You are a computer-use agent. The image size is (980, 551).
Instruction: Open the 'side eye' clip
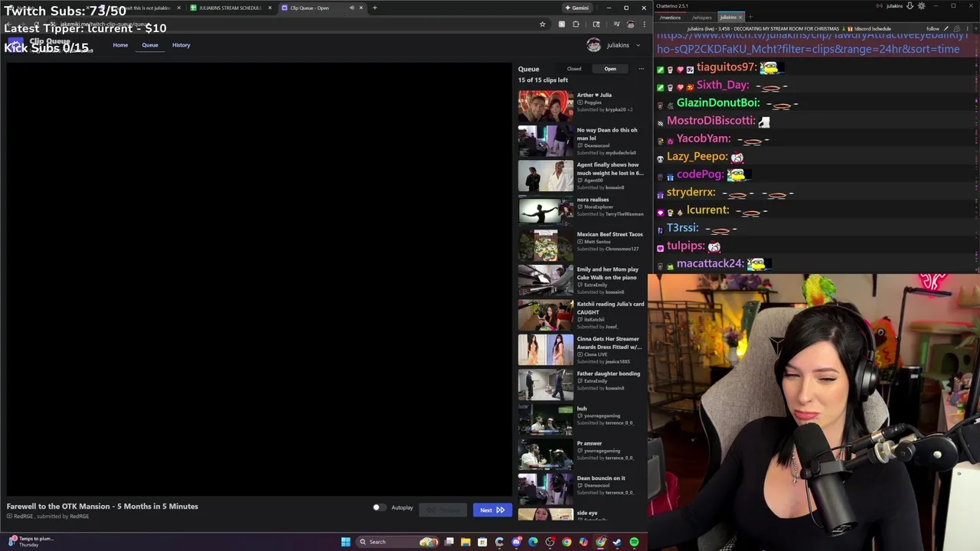coord(582,514)
